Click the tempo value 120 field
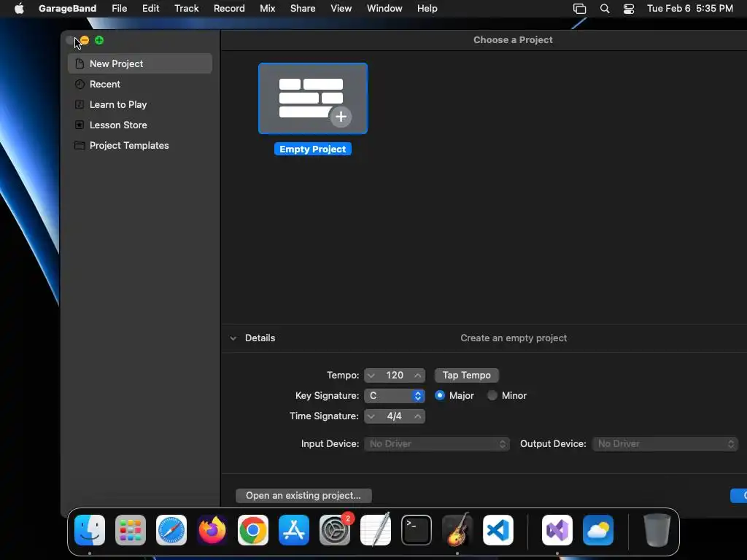This screenshot has height=560, width=747. 395,376
